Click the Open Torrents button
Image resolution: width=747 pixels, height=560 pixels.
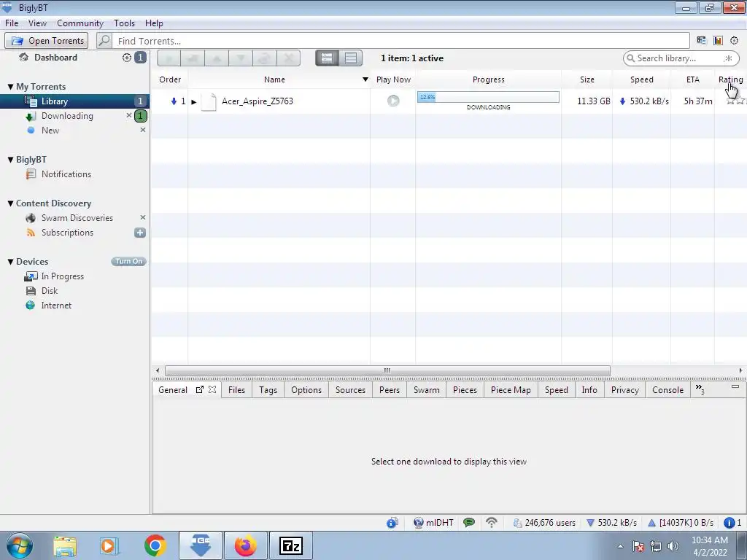click(x=46, y=41)
